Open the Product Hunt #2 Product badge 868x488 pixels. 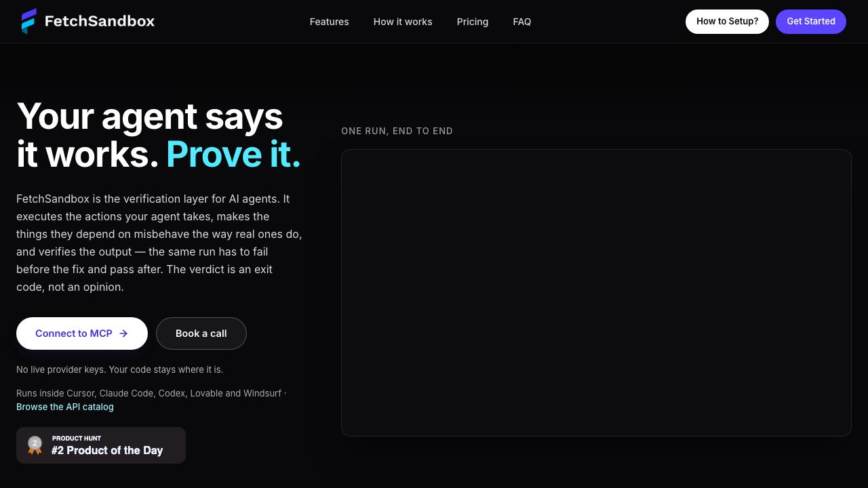tap(101, 445)
